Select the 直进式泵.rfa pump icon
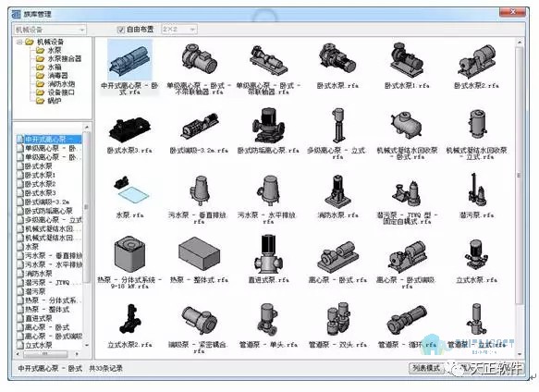The image size is (539, 392). click(x=268, y=254)
